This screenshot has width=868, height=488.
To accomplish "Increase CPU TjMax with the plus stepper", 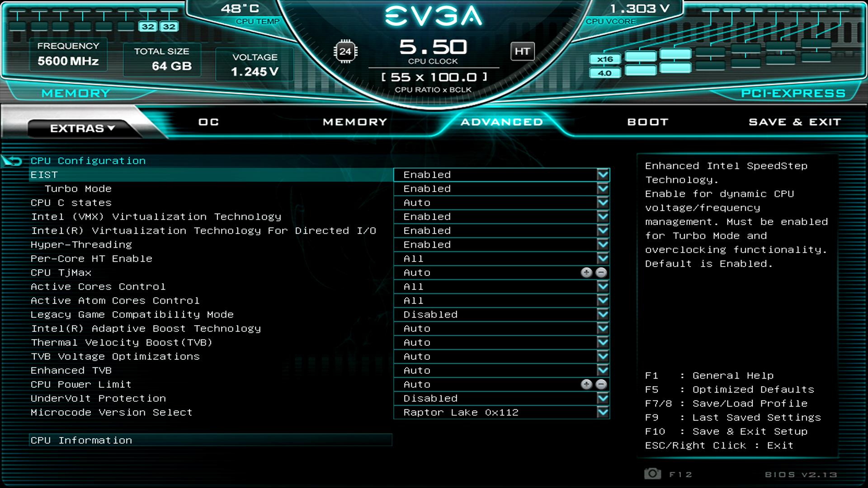I will [587, 272].
